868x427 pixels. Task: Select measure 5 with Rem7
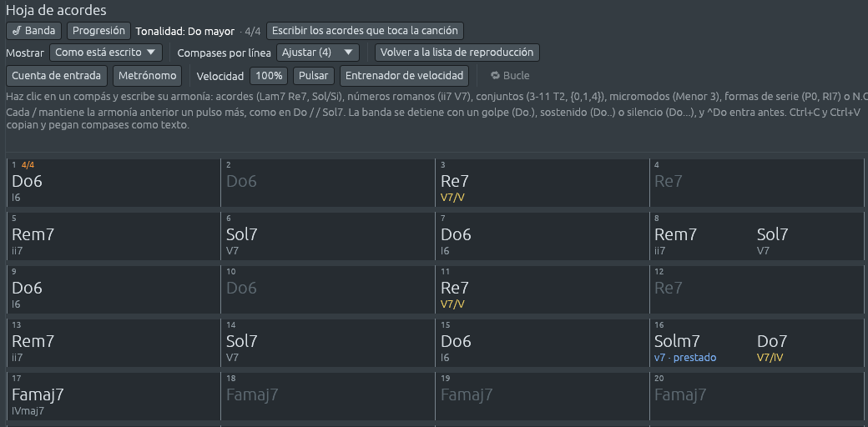click(114, 236)
